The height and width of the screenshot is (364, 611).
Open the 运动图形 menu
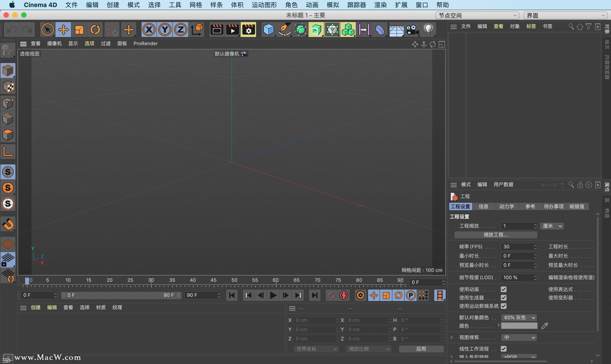tap(264, 5)
